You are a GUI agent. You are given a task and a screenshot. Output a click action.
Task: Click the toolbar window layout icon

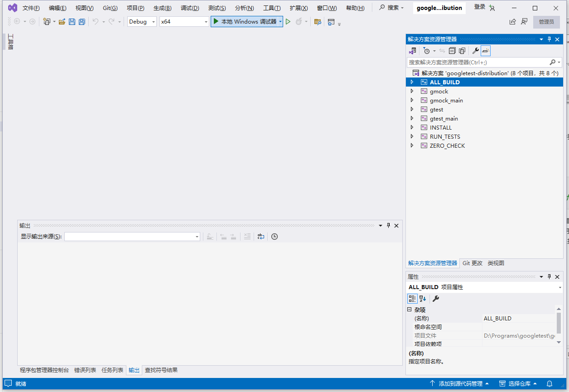click(x=331, y=22)
